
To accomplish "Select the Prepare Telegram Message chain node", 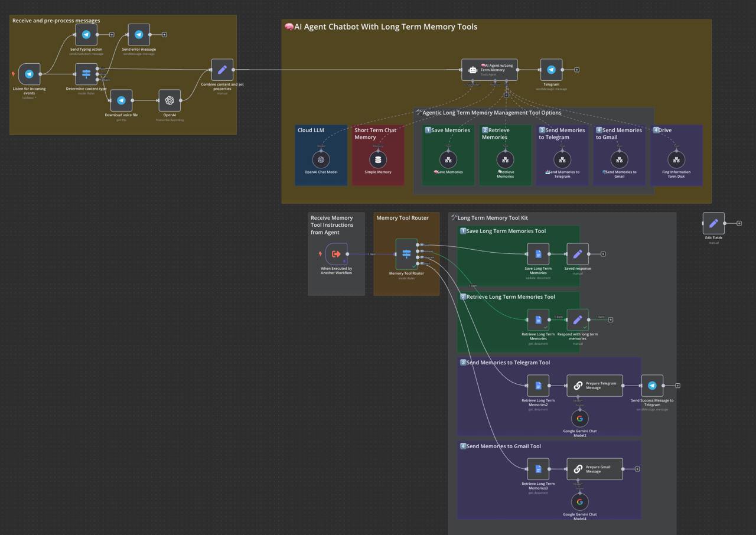I will 595,386.
